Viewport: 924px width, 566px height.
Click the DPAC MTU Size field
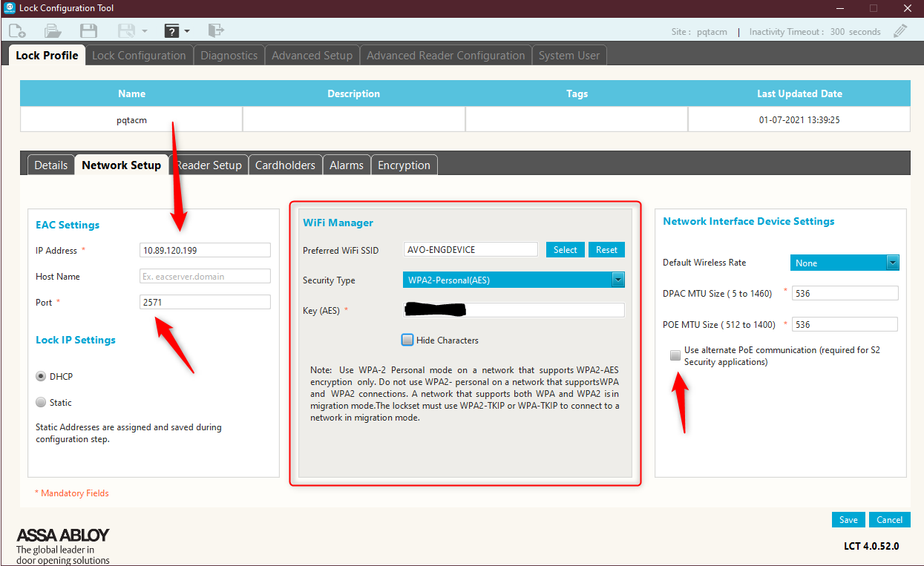845,293
